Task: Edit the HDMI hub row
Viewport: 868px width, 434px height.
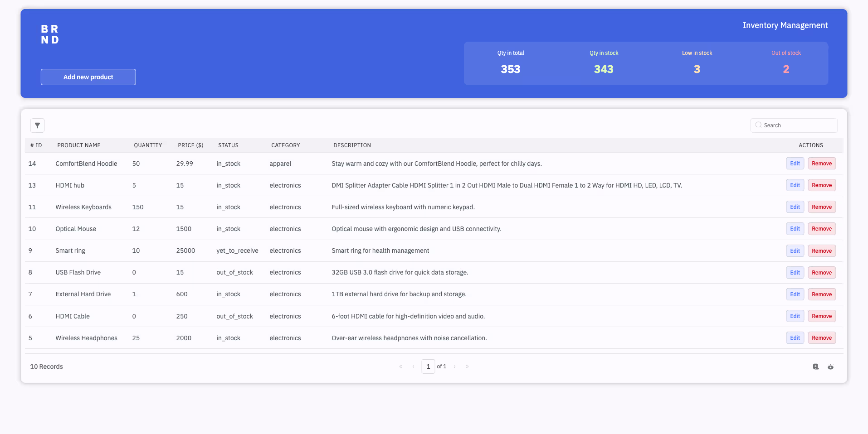Action: point(795,185)
